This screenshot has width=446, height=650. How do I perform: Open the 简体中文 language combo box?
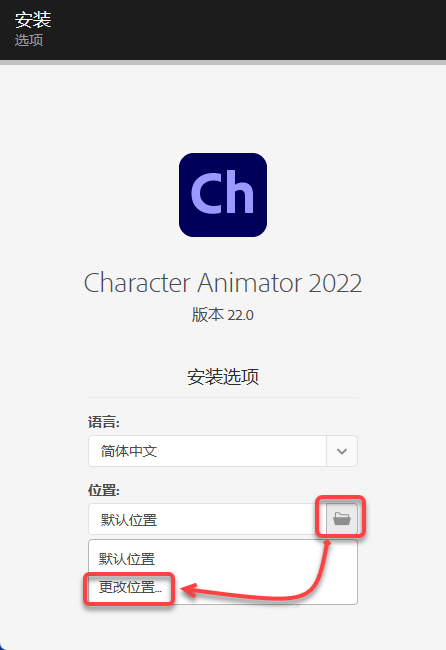click(223, 451)
